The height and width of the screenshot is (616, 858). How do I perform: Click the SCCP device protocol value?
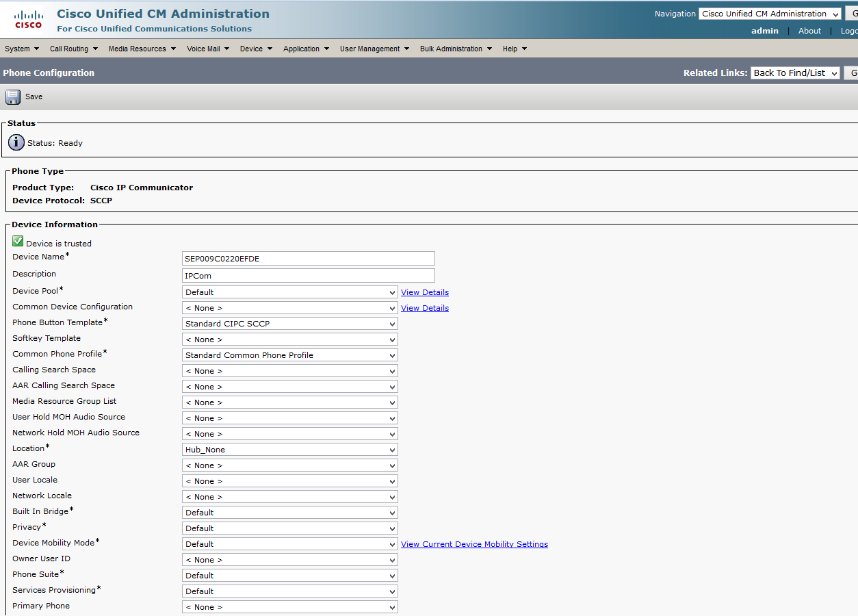tap(101, 201)
